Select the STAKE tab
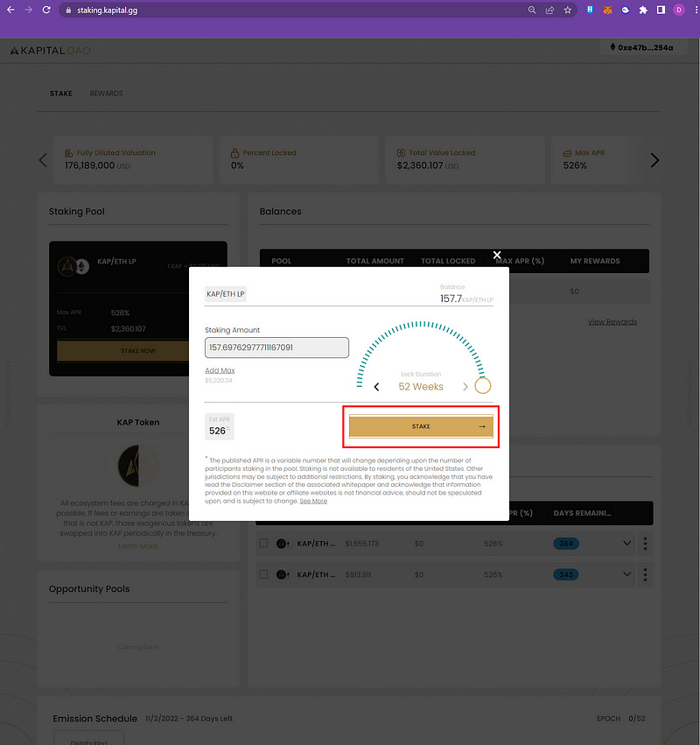700x745 pixels. click(60, 94)
